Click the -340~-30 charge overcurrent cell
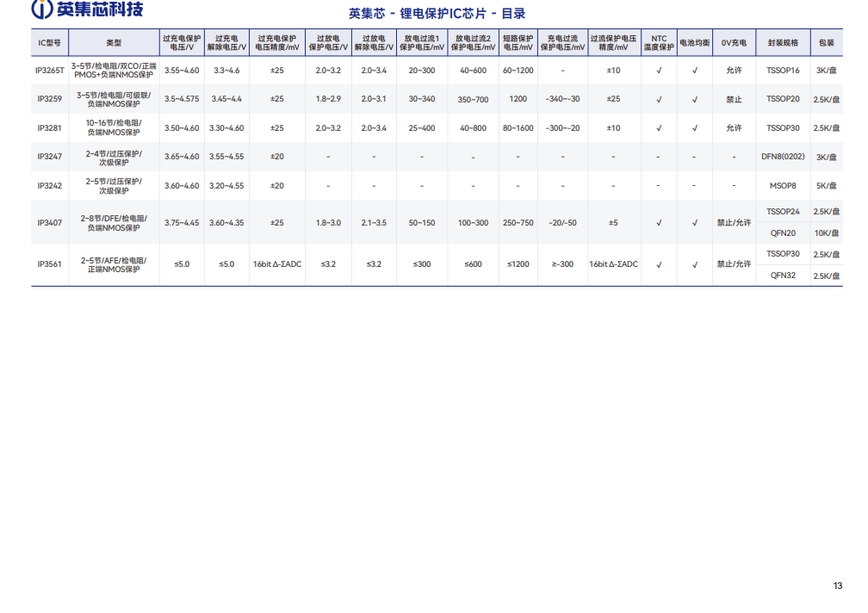Image resolution: width=868 pixels, height=613 pixels. click(562, 98)
